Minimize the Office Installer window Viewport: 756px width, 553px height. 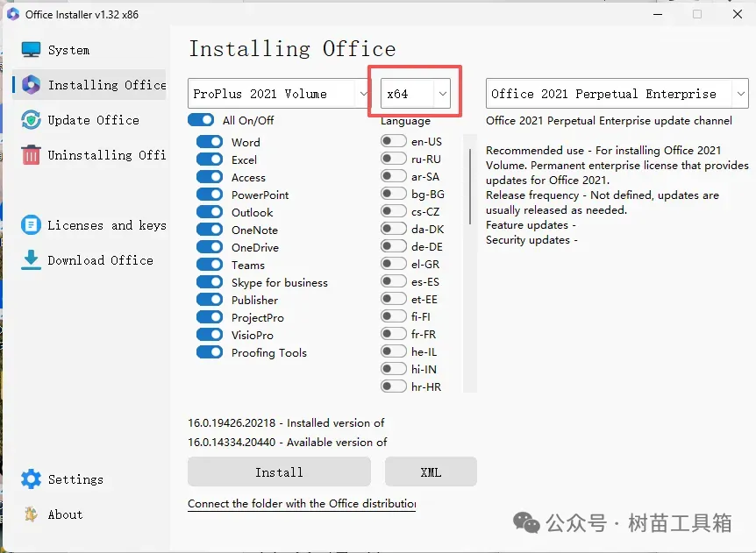658,14
